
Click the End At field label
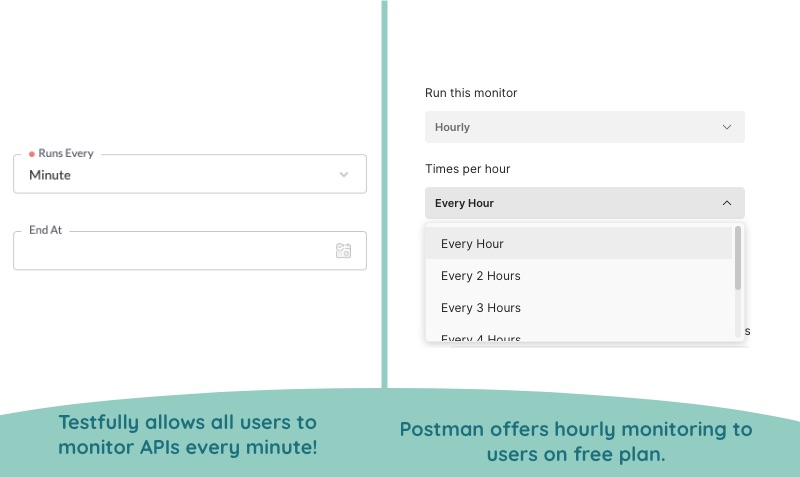pos(45,230)
